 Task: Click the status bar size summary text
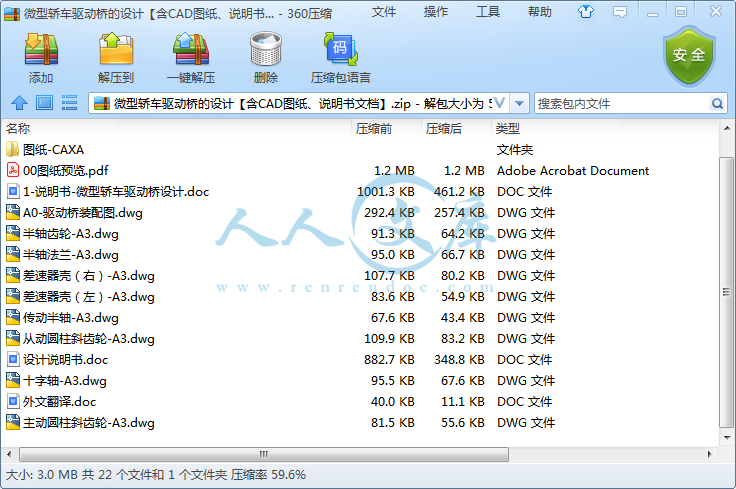pos(155,475)
